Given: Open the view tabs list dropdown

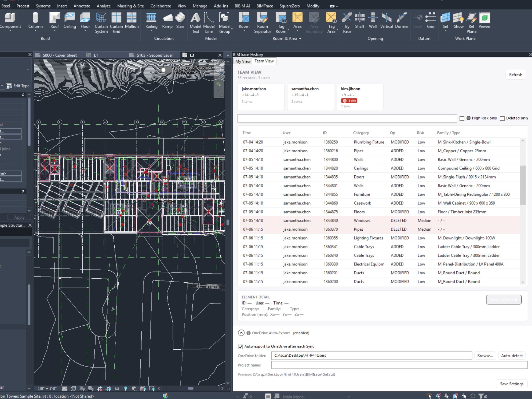Looking at the screenshot, I should tap(228, 55).
